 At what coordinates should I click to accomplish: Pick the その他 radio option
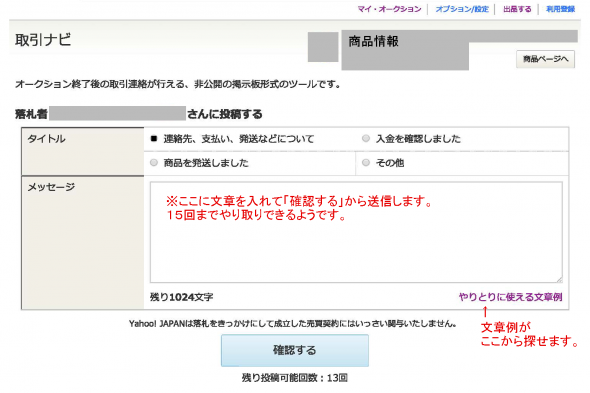[366, 163]
